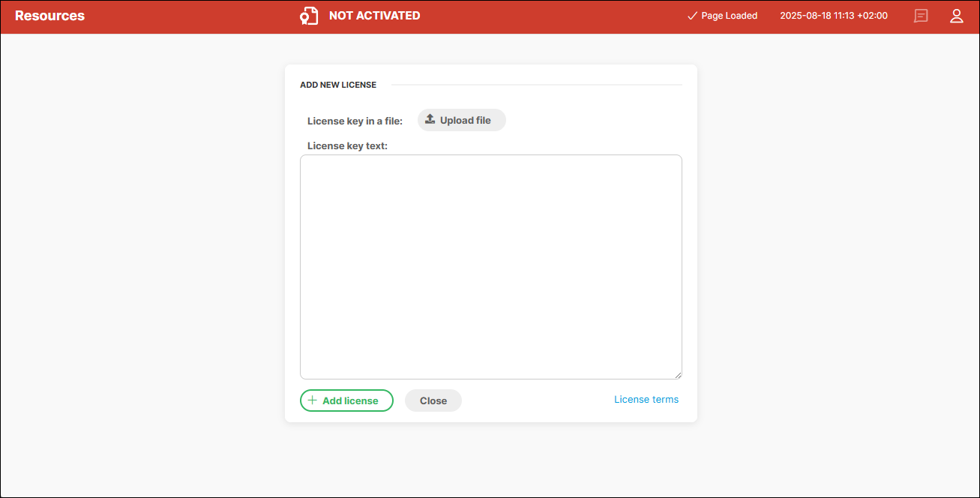The image size is (980, 498).
Task: Click the license certificate icon beside NOT ACTIVATED
Action: point(309,15)
